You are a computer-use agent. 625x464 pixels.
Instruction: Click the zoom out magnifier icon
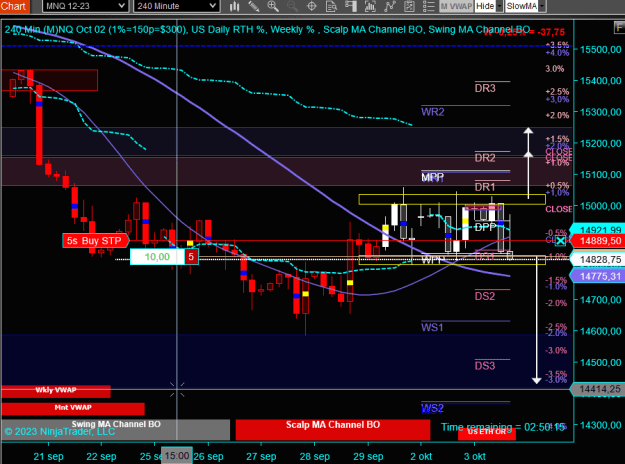292,6
